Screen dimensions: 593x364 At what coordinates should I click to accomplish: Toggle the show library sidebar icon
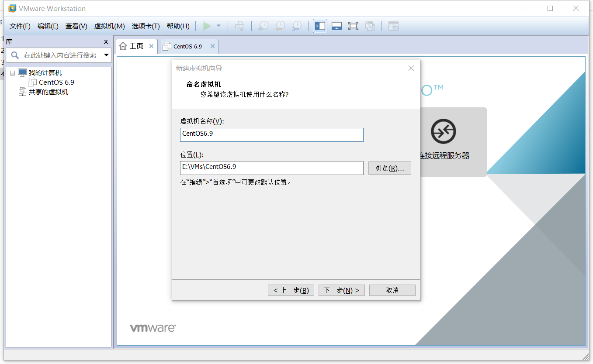click(x=320, y=26)
